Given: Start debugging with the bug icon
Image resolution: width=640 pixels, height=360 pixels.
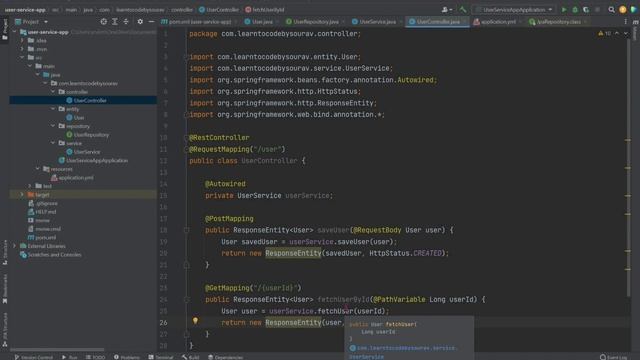Looking at the screenshot, I should click(575, 9).
